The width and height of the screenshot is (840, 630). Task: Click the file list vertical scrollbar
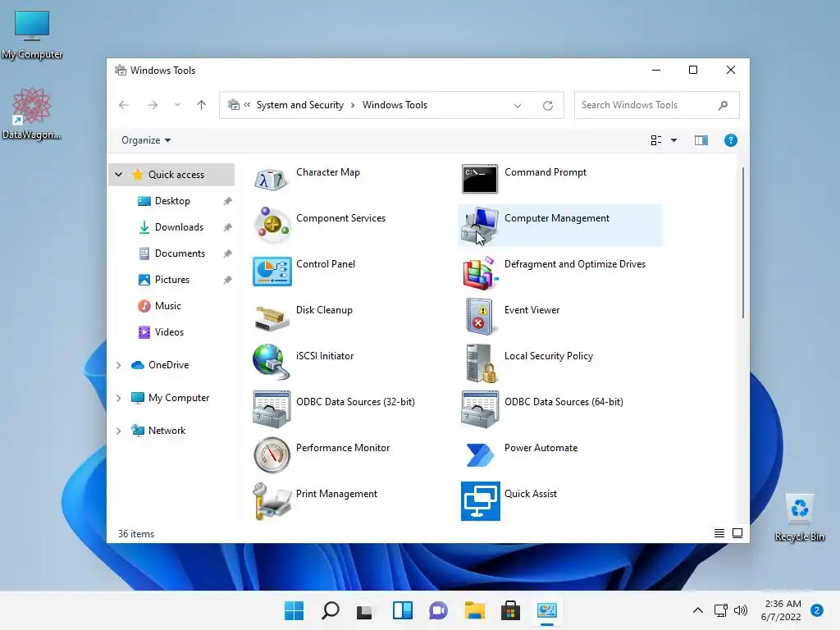coord(742,243)
